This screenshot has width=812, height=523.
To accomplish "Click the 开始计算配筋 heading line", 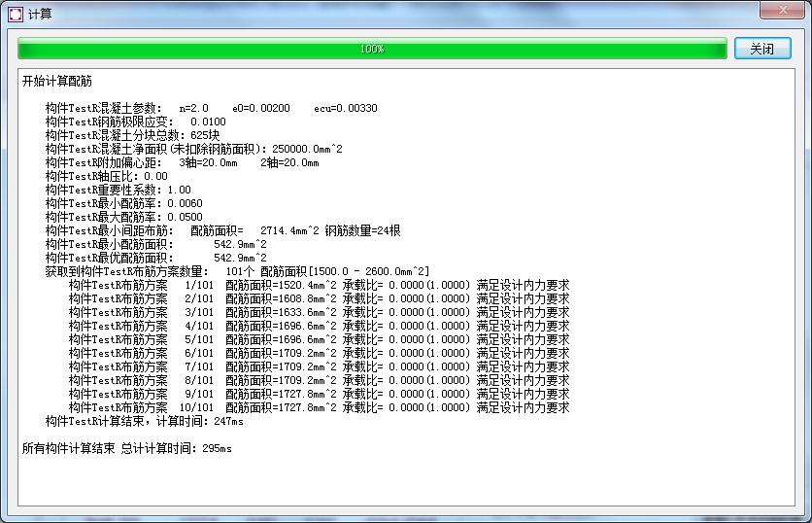I will pos(57,81).
